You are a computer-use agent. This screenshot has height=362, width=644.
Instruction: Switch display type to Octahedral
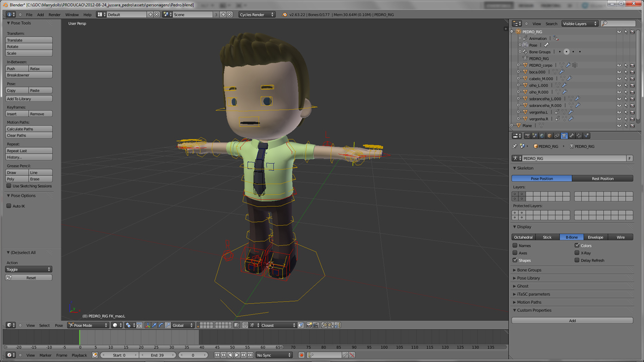[523, 237]
